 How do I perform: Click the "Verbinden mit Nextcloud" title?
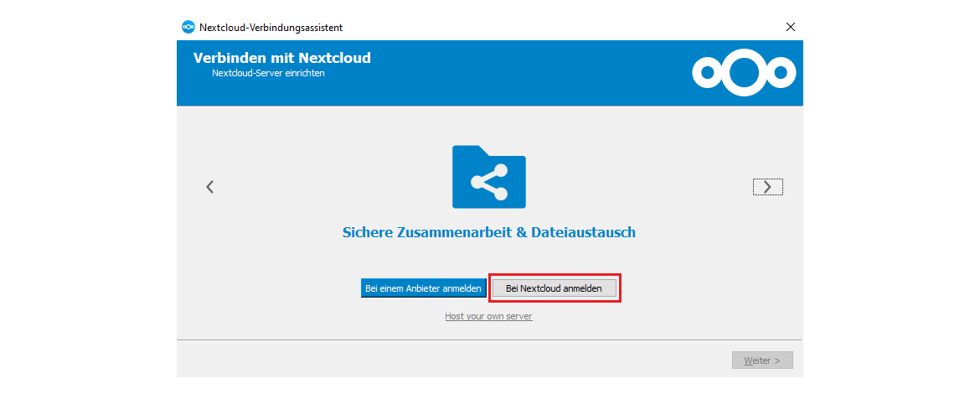click(281, 58)
